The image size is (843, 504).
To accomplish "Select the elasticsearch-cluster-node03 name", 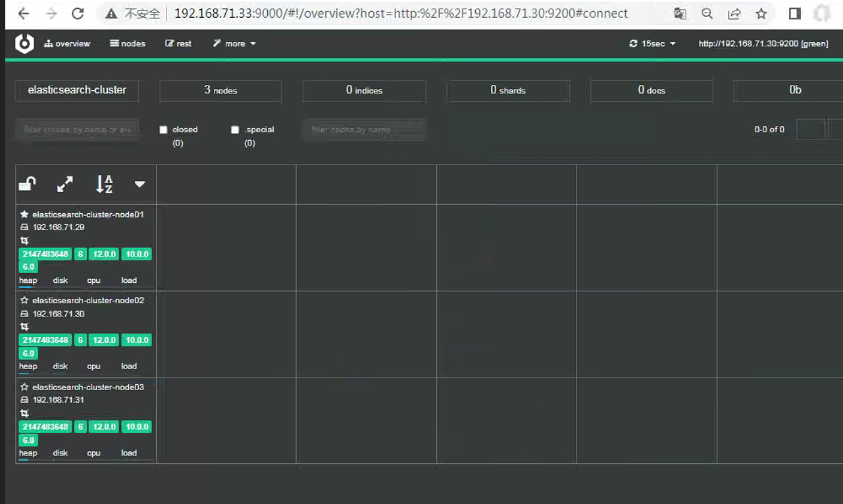I will coord(88,387).
